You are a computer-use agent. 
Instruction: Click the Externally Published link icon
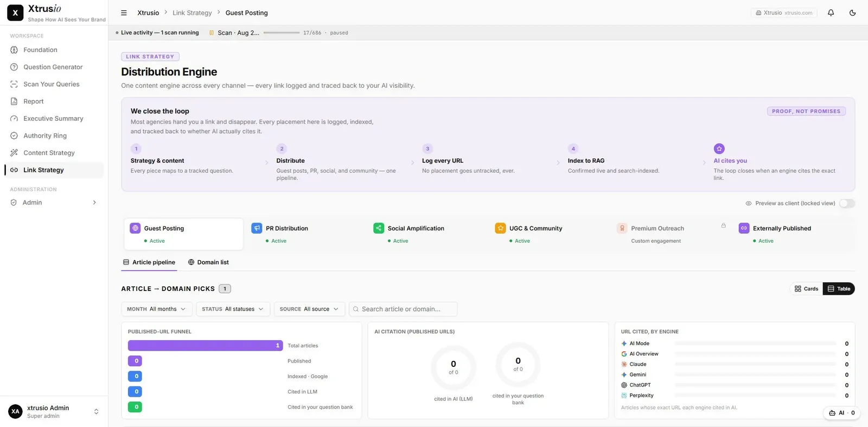[x=744, y=228]
